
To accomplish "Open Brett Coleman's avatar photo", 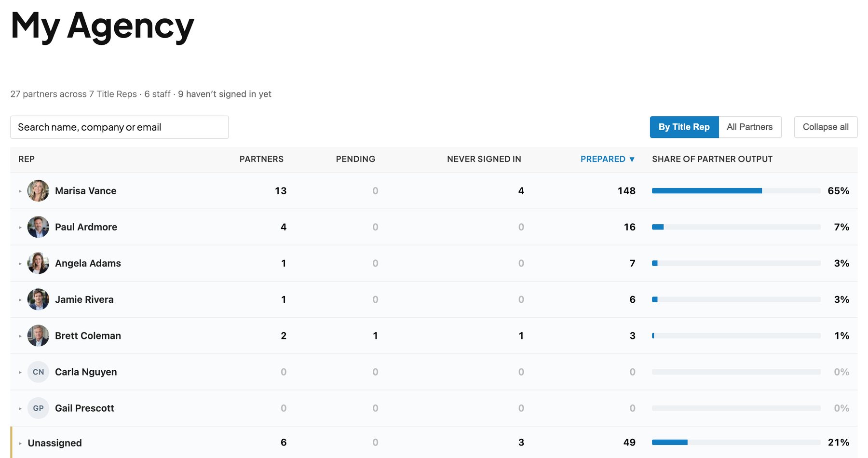I will click(38, 336).
